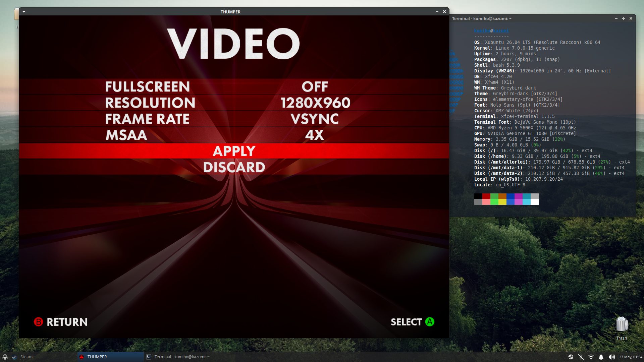Click the Steam tray icon
This screenshot has width=644, height=362.
[571, 357]
